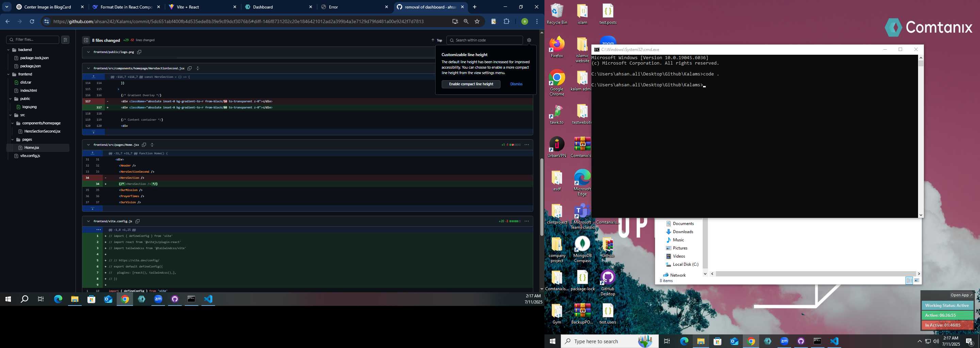This screenshot has height=348, width=980.
Task: Click the Filter files input field
Action: click(33, 39)
